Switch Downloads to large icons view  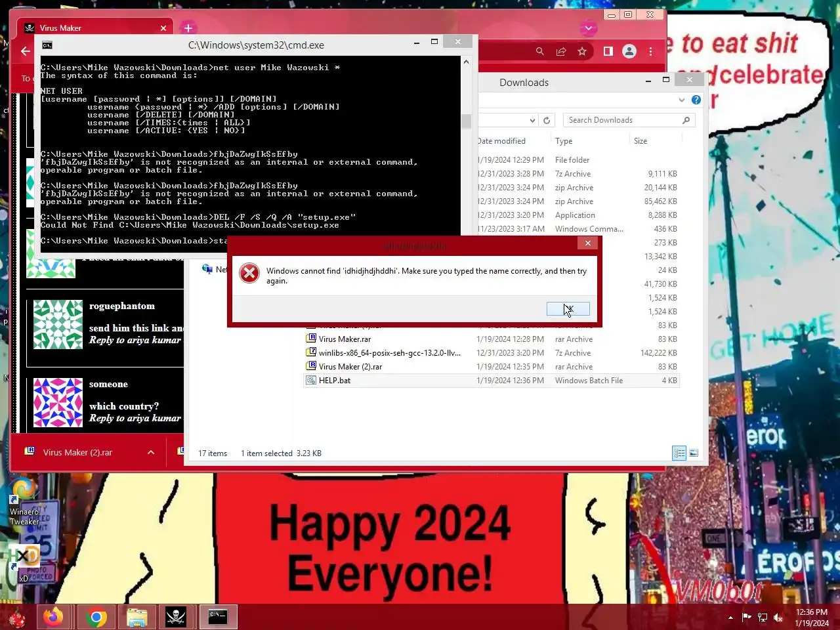tap(694, 453)
